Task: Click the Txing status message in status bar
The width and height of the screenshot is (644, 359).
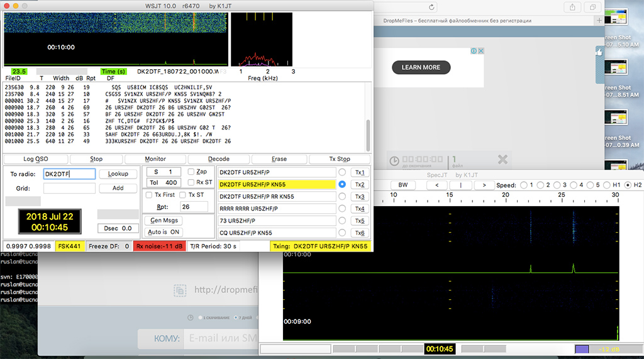Action: (x=320, y=246)
